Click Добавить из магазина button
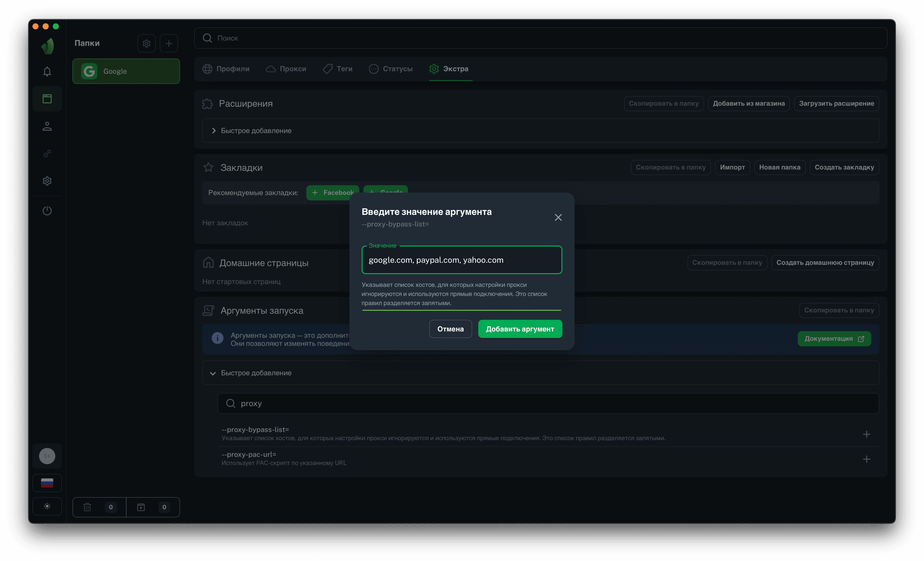The width and height of the screenshot is (924, 561). click(x=749, y=103)
